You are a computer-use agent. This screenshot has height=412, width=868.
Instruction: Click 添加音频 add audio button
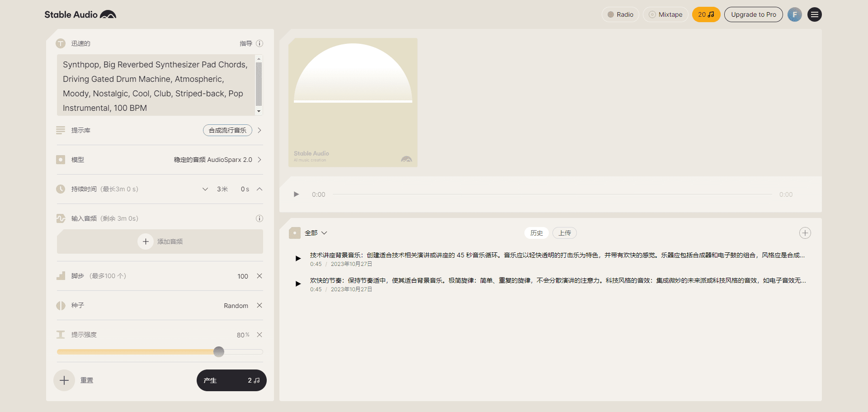pos(160,242)
